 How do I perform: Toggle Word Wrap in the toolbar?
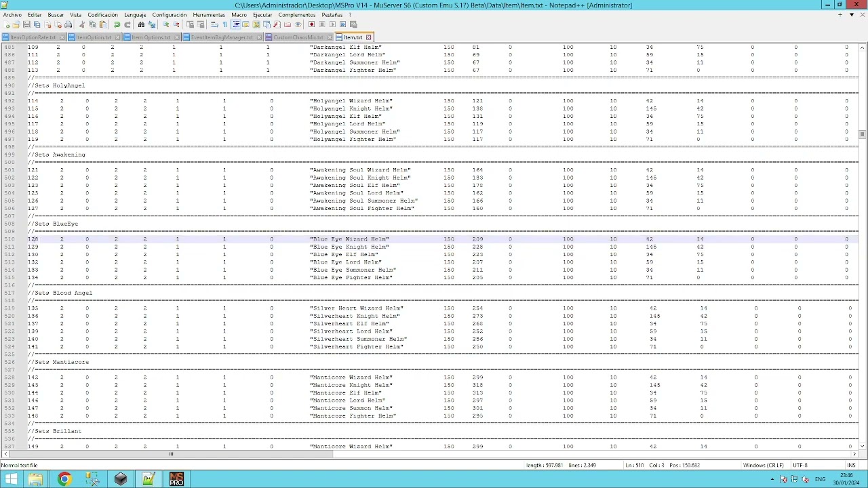[214, 24]
